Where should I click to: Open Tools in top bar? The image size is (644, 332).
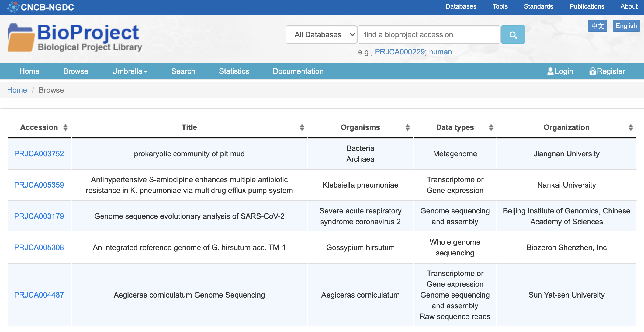click(x=500, y=6)
